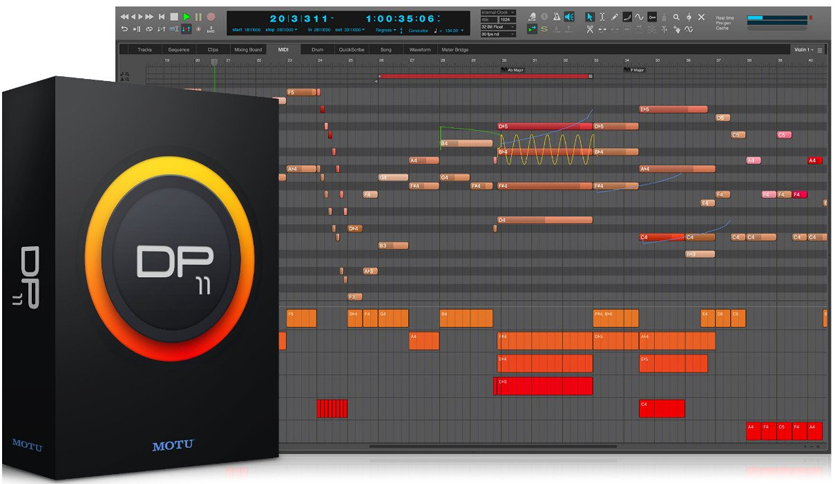This screenshot has width=836, height=484.
Task: Click the SMPTE time display 1:00:35:06
Action: point(400,19)
